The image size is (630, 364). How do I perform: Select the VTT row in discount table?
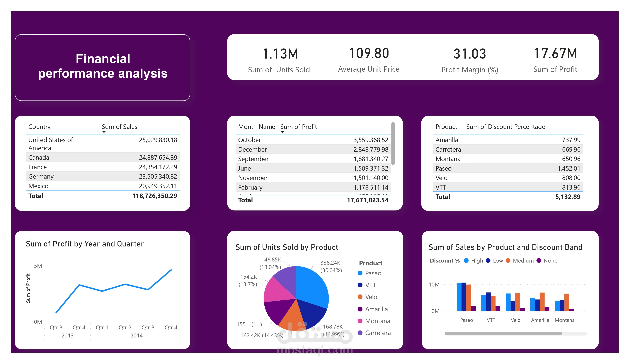[508, 187]
